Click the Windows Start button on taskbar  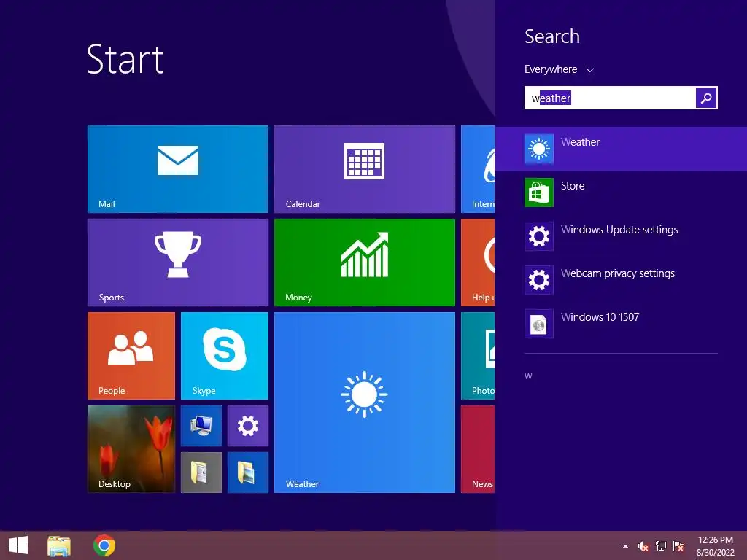pyautogui.click(x=18, y=545)
